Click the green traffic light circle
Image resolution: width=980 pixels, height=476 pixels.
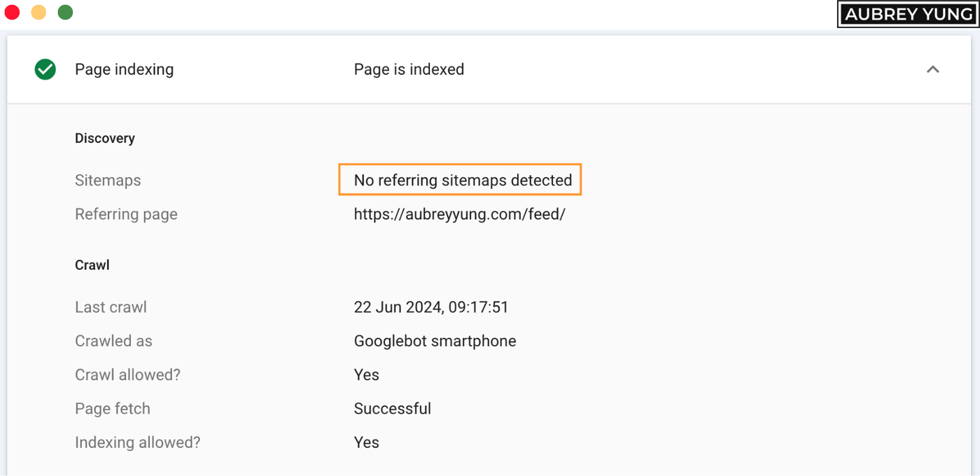click(x=65, y=12)
